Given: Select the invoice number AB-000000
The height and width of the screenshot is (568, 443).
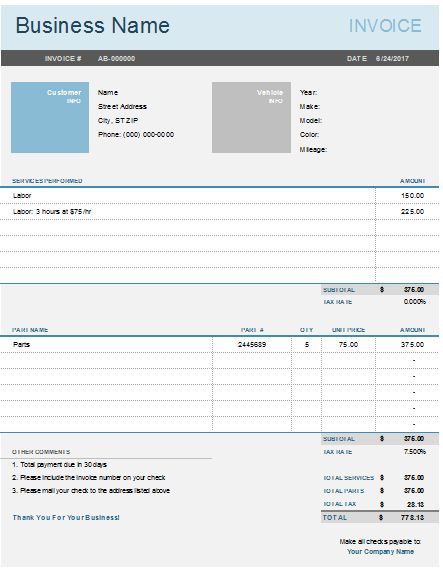Looking at the screenshot, I should click(116, 58).
